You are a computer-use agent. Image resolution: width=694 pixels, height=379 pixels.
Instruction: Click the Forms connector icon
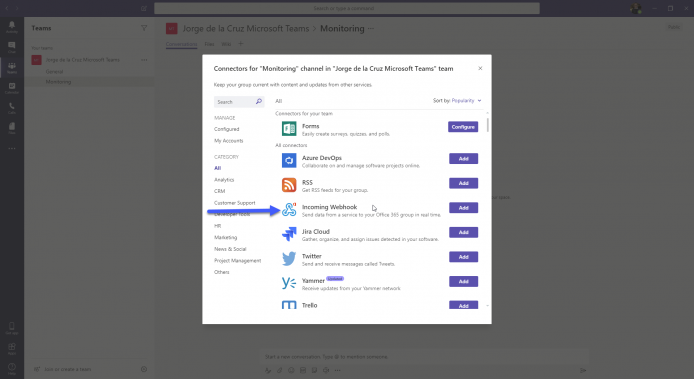click(x=289, y=128)
